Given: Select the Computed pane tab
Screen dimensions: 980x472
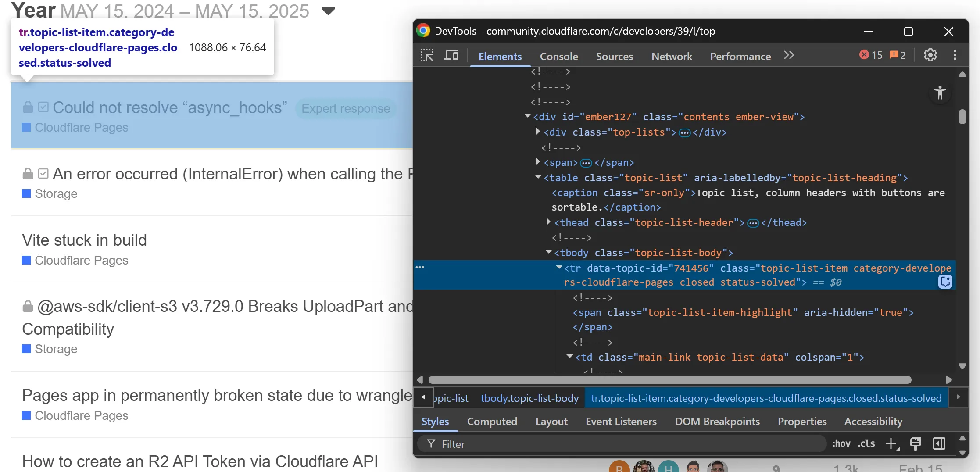Looking at the screenshot, I should coord(492,421).
